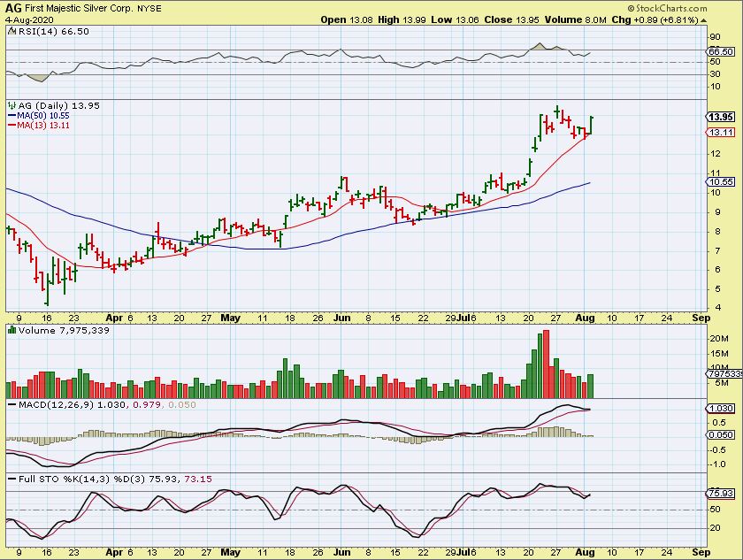Click the 4-Aug-2020 chart date
The height and width of the screenshot is (560, 743).
tap(29, 19)
